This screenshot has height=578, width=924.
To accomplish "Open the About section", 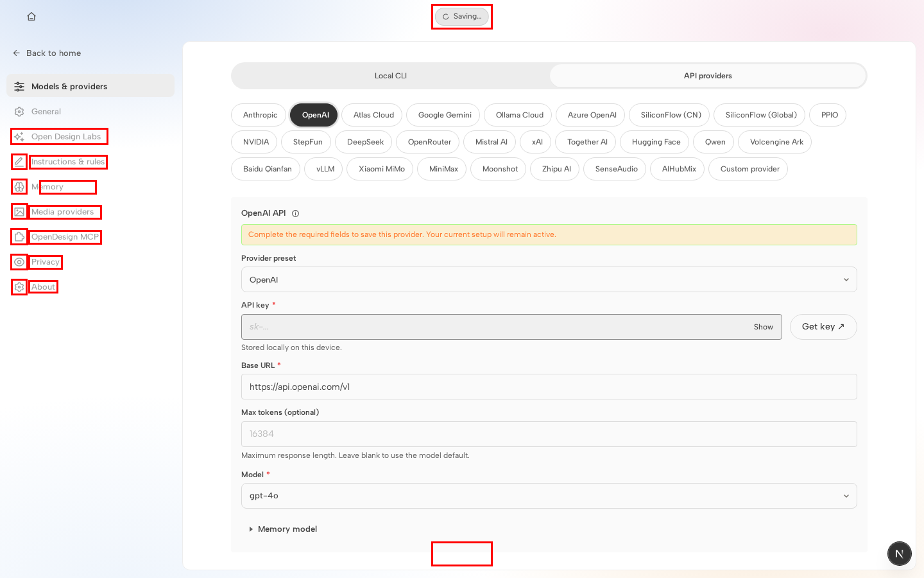I will coord(90,287).
